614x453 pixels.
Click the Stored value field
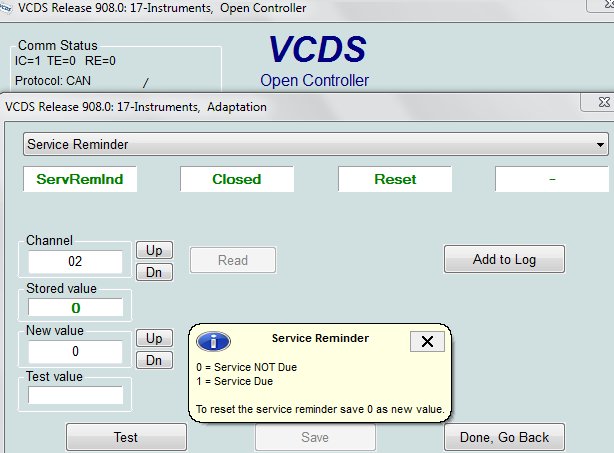pos(75,307)
